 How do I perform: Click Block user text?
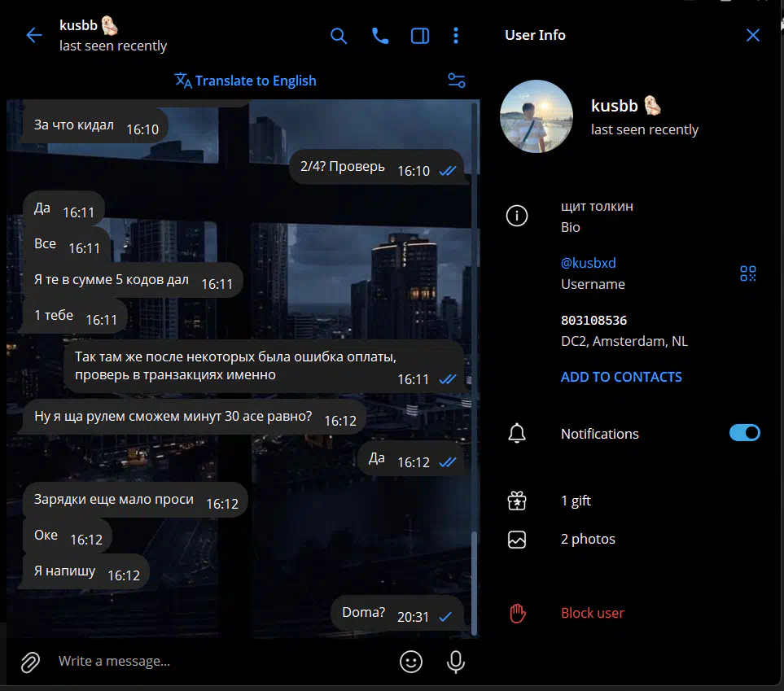click(x=593, y=613)
